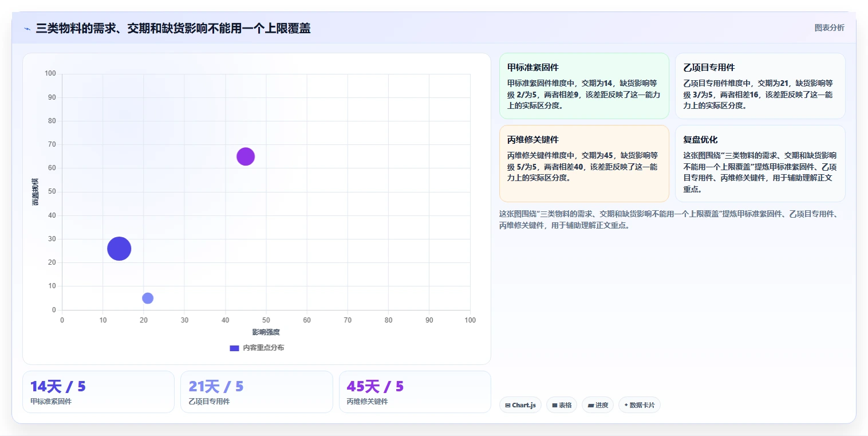868x436 pixels.
Task: Click the 21天 / 5 stat card
Action: (x=257, y=392)
